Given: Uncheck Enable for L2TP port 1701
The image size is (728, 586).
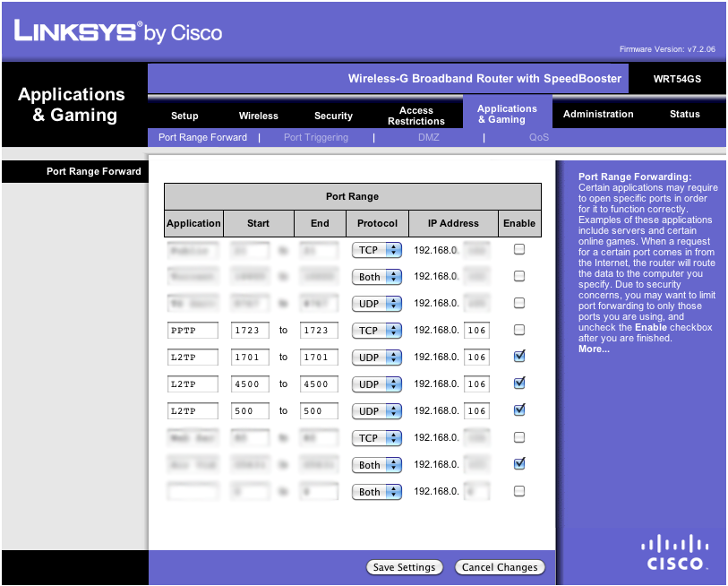Looking at the screenshot, I should pos(519,357).
